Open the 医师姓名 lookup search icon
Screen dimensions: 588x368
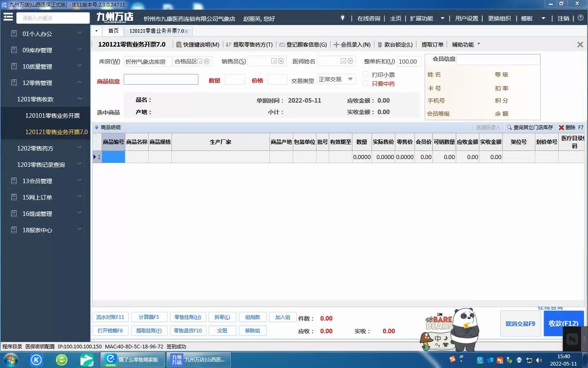(343, 61)
